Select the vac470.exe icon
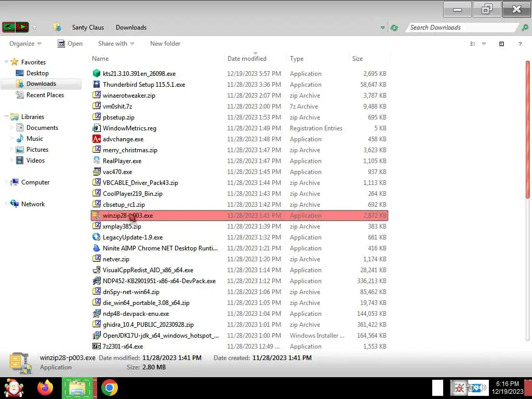 97,171
